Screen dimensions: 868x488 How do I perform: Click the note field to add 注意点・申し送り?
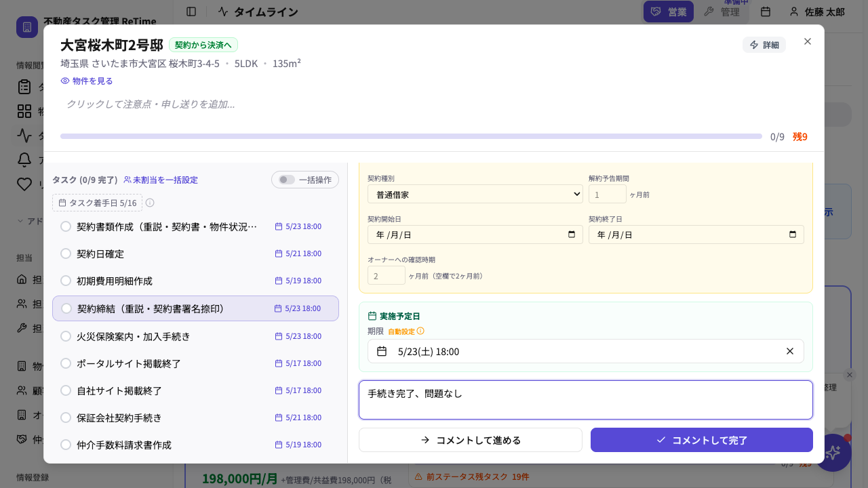coord(434,104)
